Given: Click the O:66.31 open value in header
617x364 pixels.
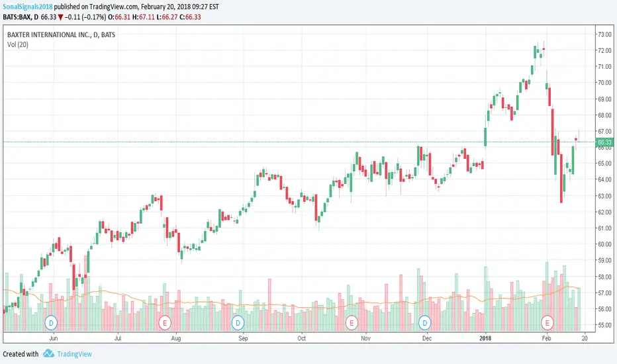Looking at the screenshot, I should (x=119, y=17).
